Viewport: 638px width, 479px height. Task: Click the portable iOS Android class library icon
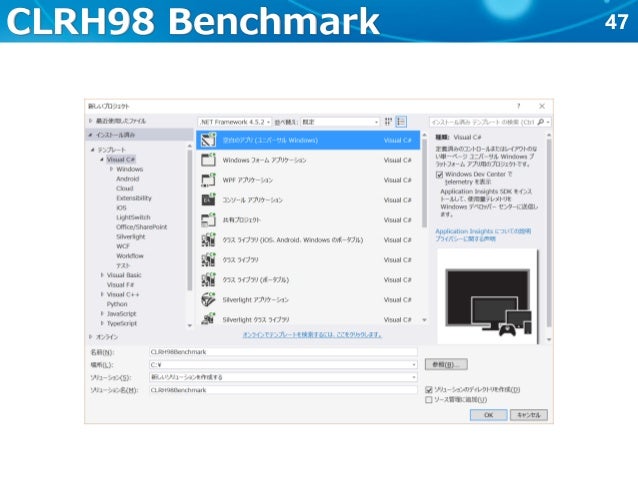tap(208, 240)
